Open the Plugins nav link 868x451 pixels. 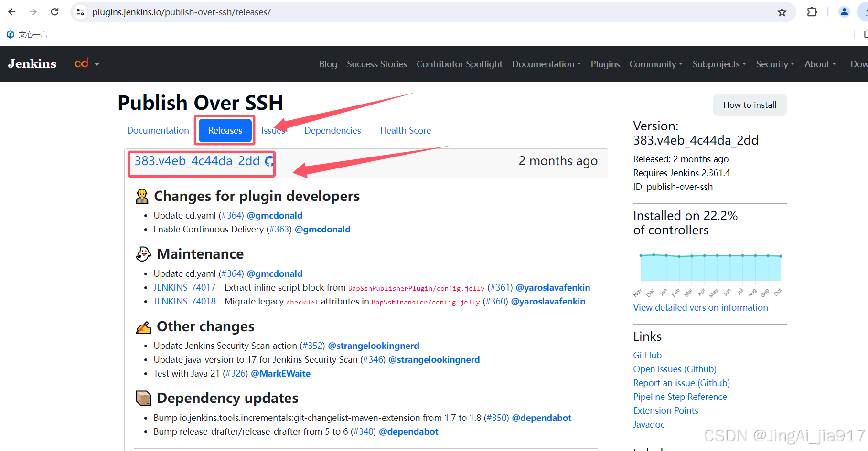pos(605,64)
